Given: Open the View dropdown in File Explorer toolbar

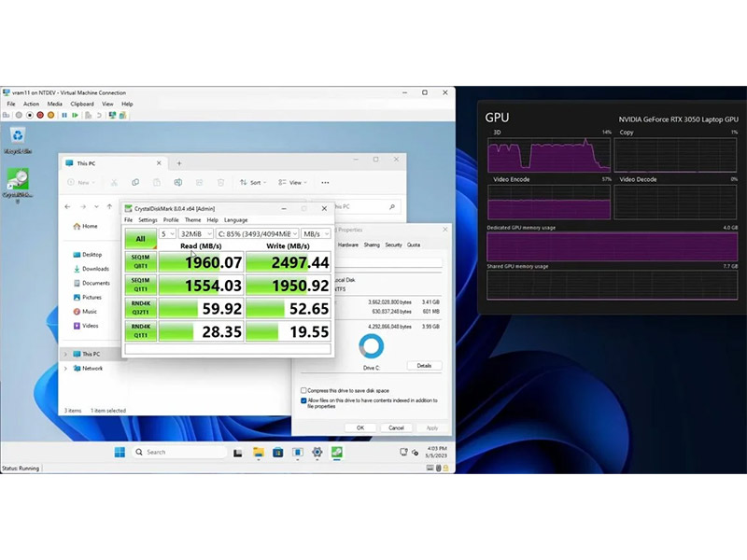Looking at the screenshot, I should pyautogui.click(x=292, y=182).
